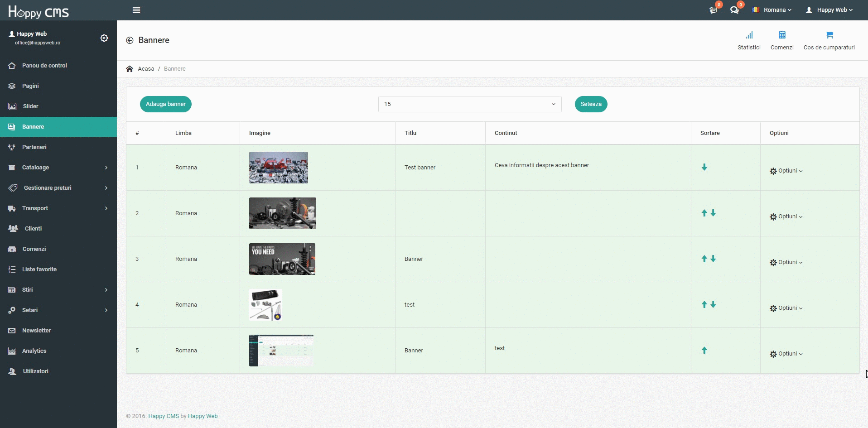Open banner 5 screenshot thumbnail

click(281, 351)
